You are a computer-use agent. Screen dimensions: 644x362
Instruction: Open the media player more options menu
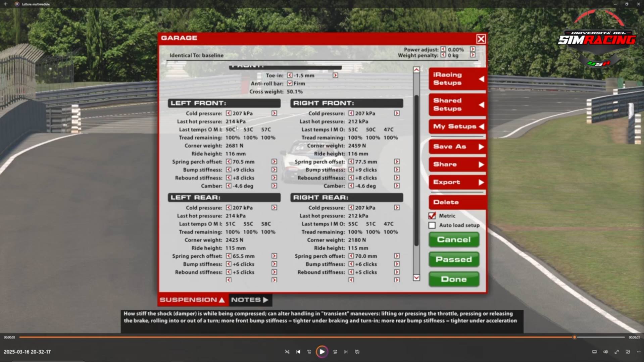point(639,352)
